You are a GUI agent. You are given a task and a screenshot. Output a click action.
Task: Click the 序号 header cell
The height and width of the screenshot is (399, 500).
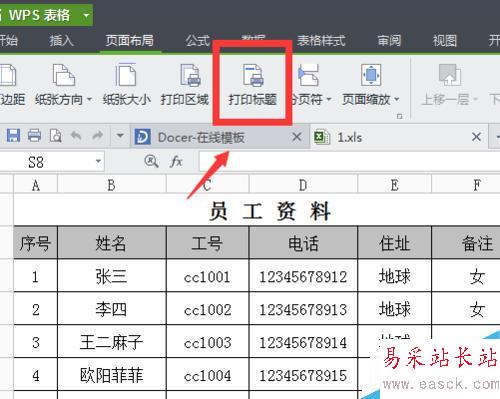(x=35, y=243)
